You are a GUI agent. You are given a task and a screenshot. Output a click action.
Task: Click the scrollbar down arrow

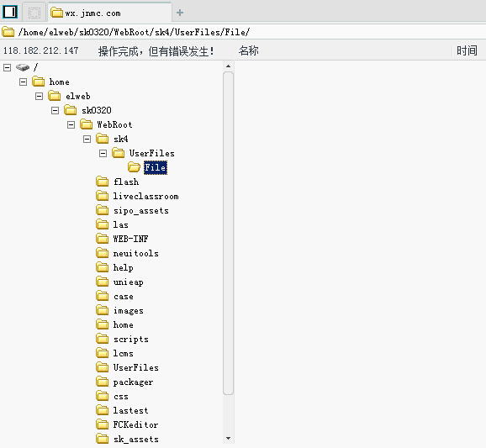click(x=228, y=438)
